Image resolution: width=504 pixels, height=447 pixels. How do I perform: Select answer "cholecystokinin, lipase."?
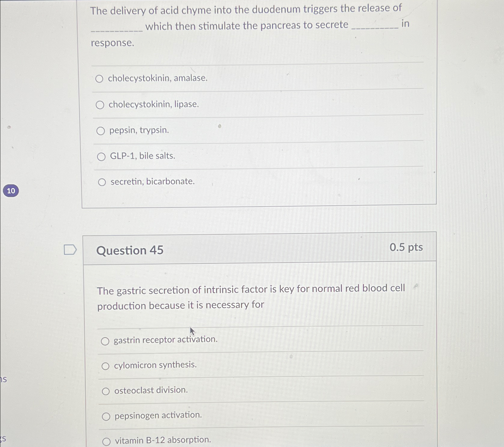coord(101,105)
